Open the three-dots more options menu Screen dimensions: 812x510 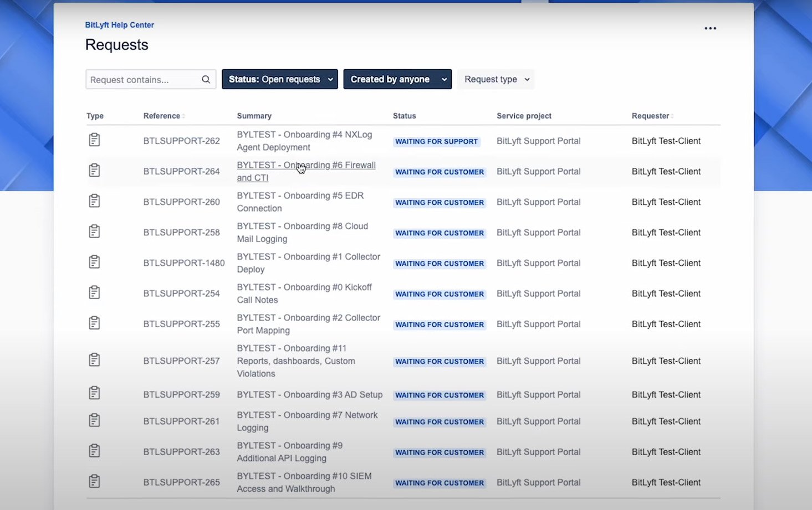[x=710, y=28]
